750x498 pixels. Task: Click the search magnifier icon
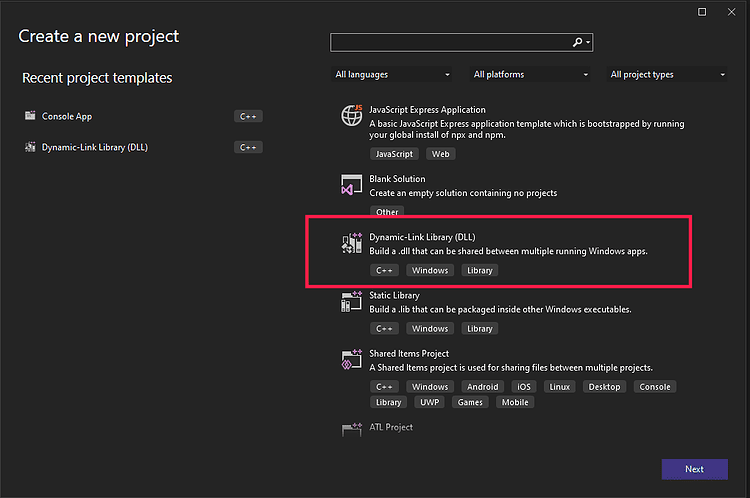[x=577, y=43]
